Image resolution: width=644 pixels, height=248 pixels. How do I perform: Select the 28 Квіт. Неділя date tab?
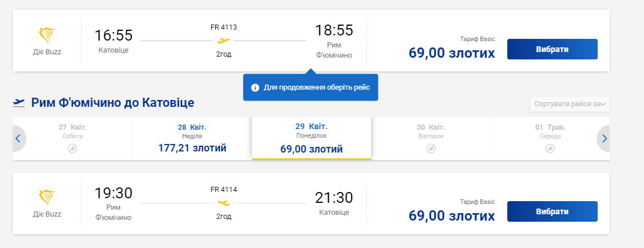point(192,138)
